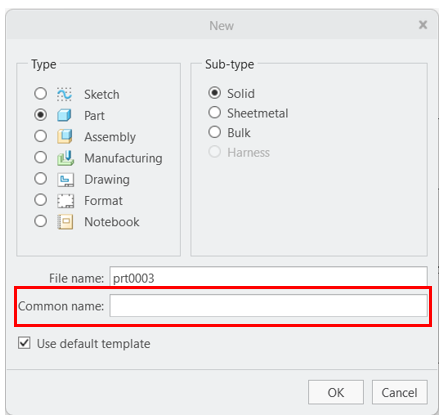Click the blue Part cube icon

[64, 116]
